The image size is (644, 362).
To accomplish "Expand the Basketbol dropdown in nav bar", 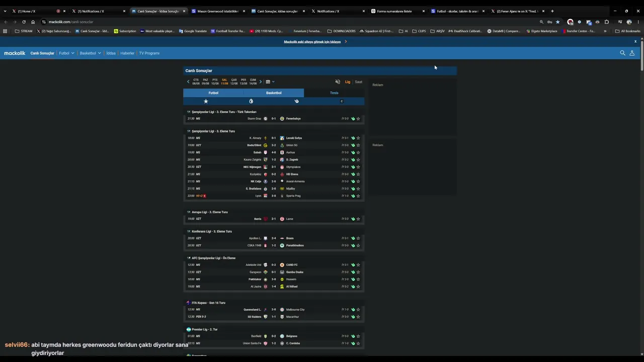I will pyautogui.click(x=99, y=53).
